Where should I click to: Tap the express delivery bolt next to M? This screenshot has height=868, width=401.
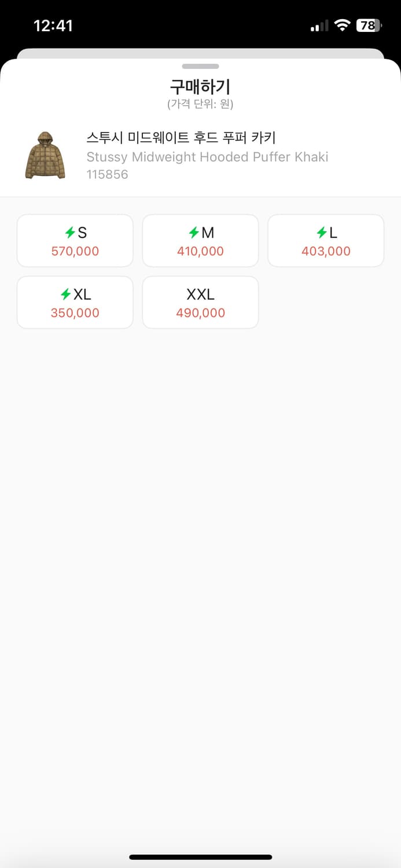point(194,233)
